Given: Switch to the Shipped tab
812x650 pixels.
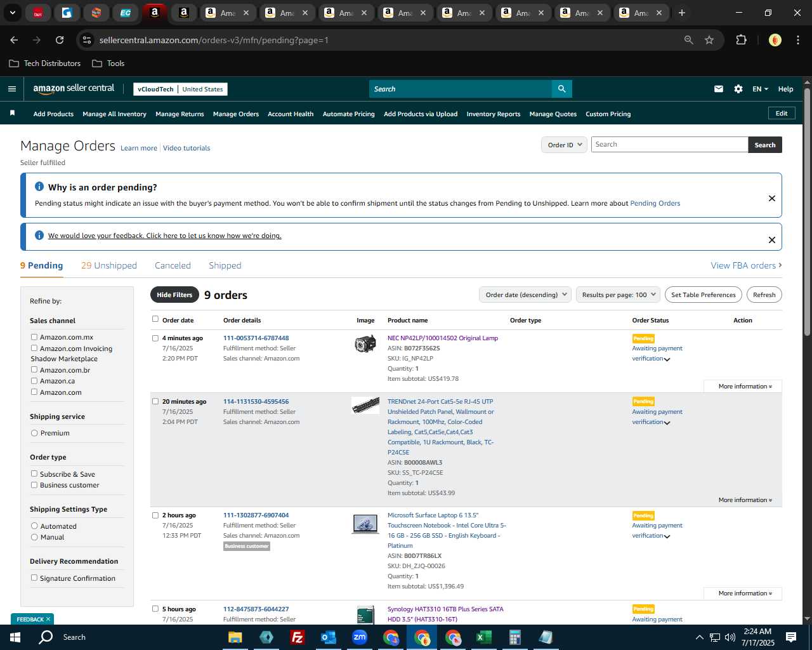Looking at the screenshot, I should (225, 265).
